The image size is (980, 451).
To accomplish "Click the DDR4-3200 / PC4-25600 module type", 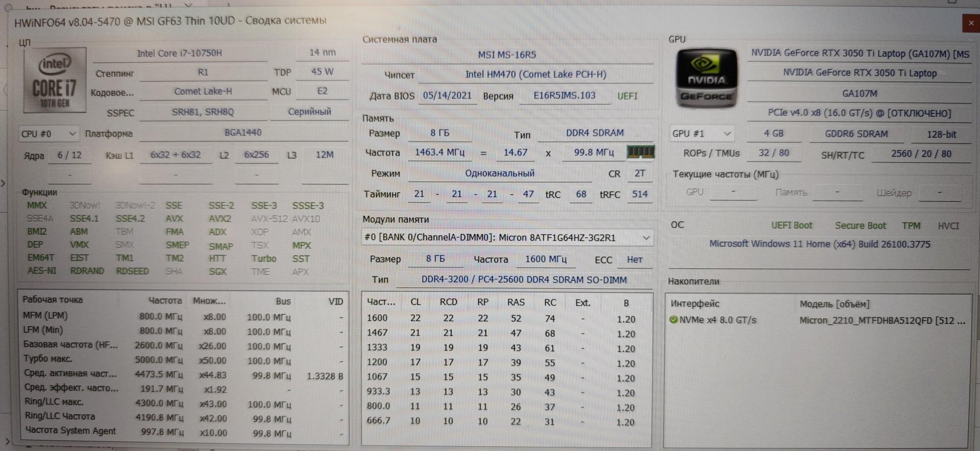I will [x=524, y=280].
